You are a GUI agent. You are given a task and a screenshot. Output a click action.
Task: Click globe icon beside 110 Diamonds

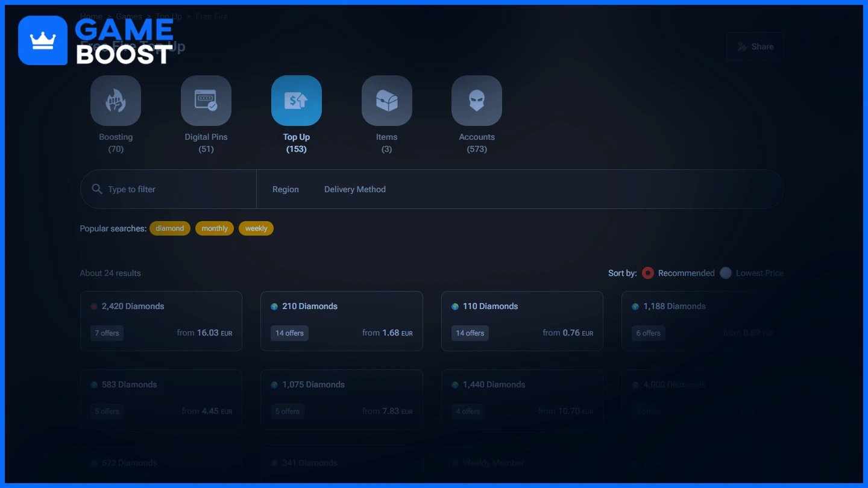(455, 307)
